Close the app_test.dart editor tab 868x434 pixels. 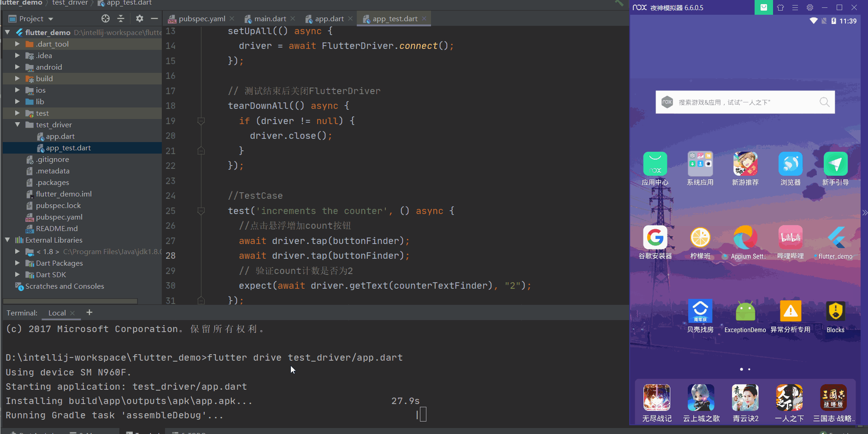tap(424, 18)
